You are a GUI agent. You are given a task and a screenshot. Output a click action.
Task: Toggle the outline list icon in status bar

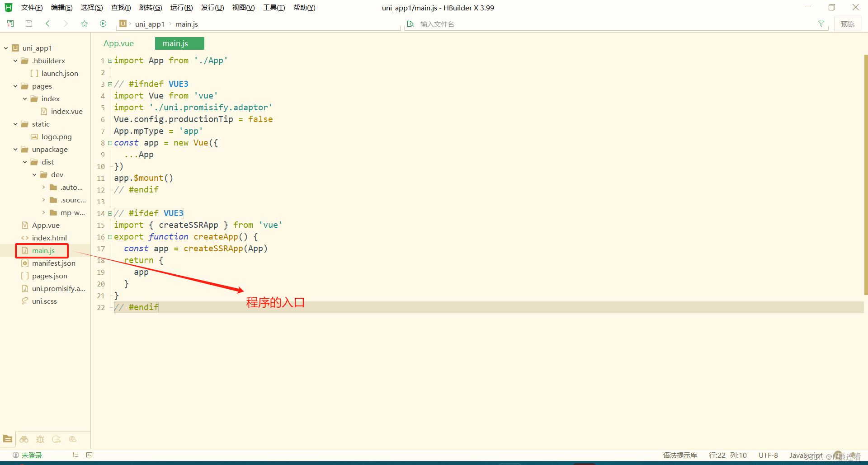75,455
